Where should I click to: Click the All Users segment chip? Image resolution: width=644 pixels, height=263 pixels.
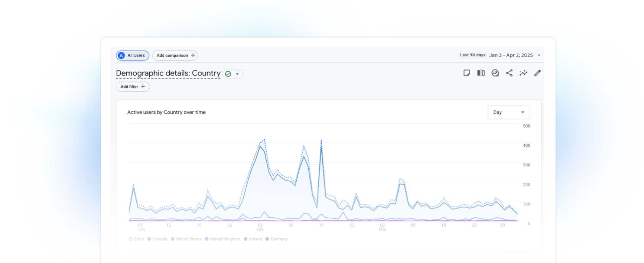(133, 55)
